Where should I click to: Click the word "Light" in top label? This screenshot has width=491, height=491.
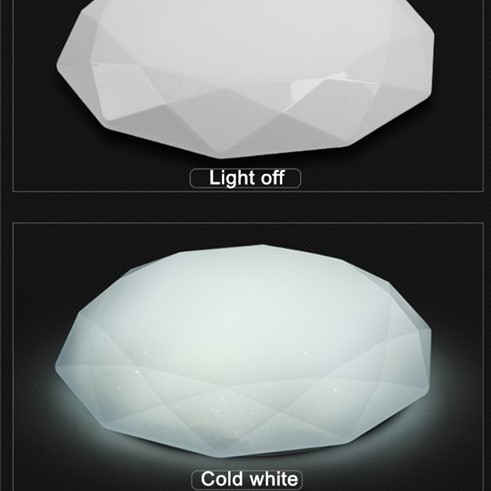[x=230, y=178]
